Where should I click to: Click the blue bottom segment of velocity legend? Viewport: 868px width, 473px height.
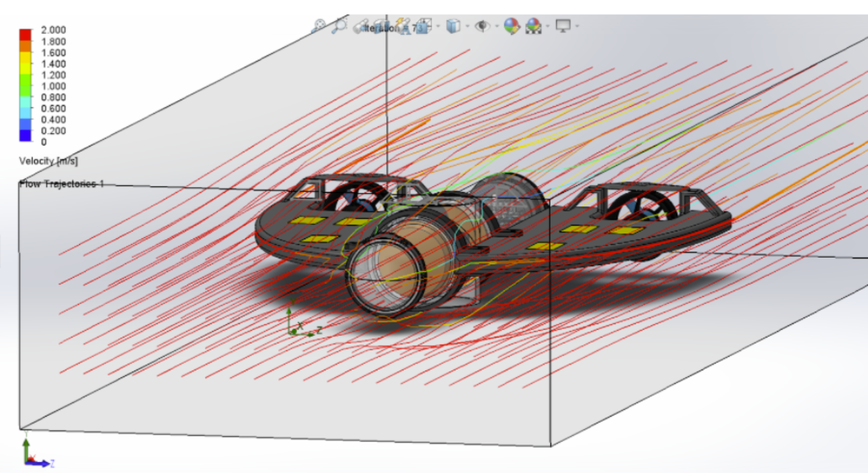click(26, 136)
